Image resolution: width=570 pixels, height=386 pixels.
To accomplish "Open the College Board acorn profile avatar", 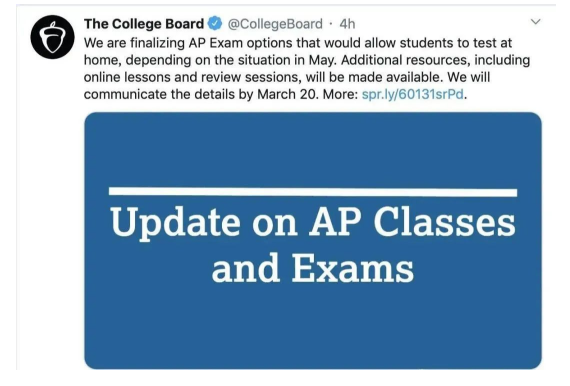I will (52, 37).
